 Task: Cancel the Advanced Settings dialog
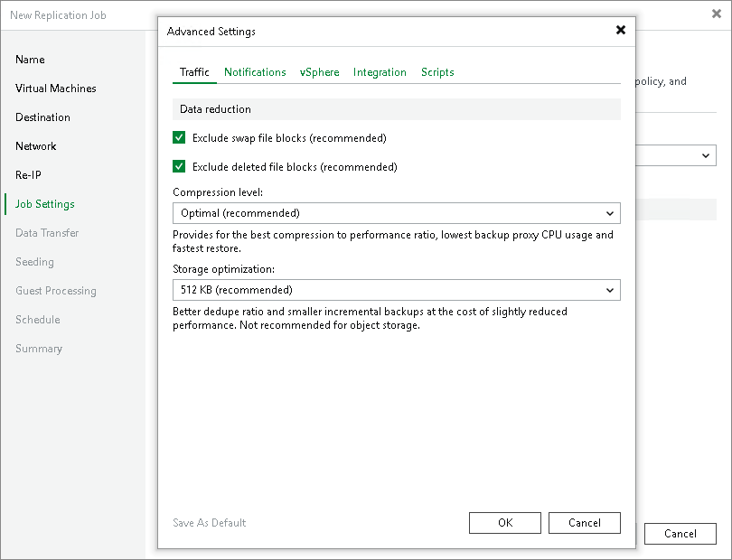click(585, 523)
